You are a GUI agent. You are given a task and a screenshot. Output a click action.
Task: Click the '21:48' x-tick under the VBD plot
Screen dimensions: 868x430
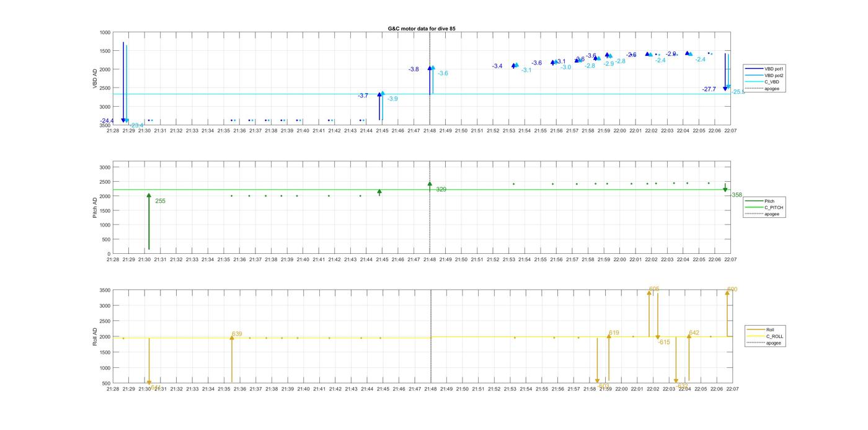tap(430, 130)
